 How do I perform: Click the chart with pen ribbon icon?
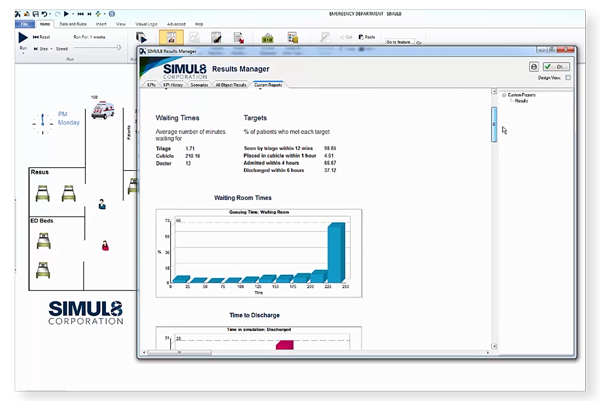tap(216, 38)
